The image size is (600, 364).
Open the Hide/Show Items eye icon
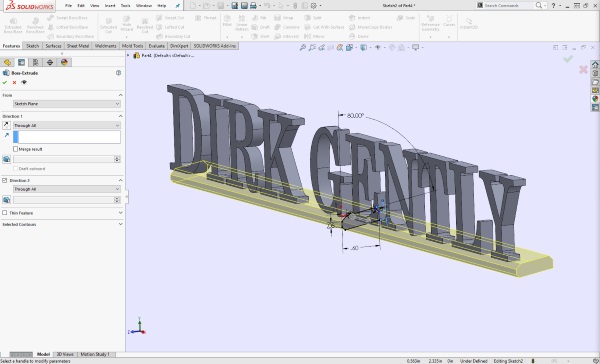(x=378, y=47)
